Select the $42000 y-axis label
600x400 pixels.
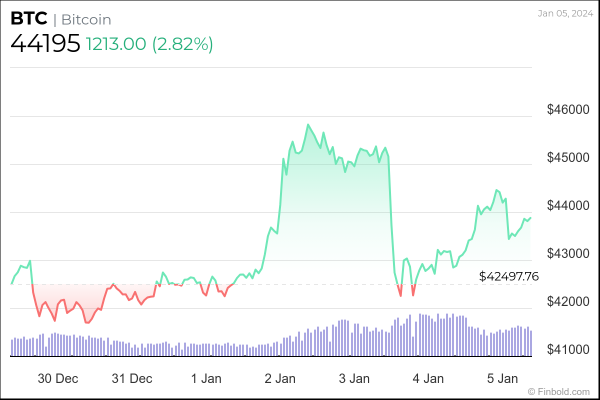[565, 301]
